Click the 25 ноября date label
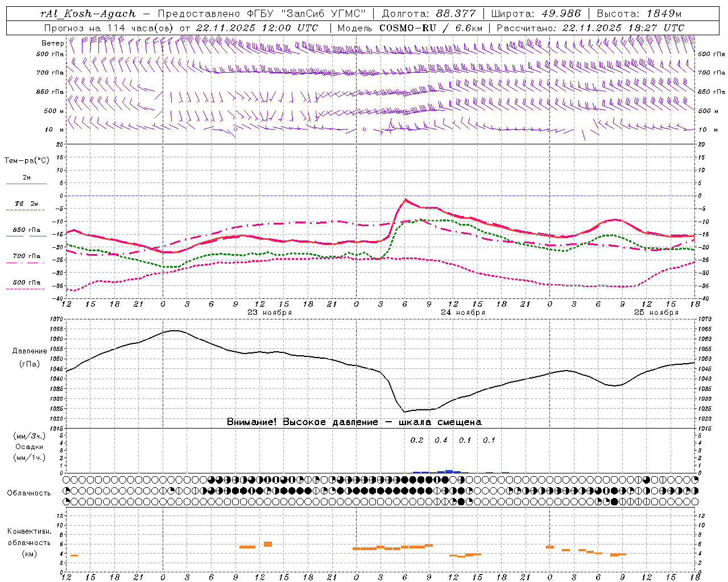This screenshot has width=728, height=582. coord(656,313)
